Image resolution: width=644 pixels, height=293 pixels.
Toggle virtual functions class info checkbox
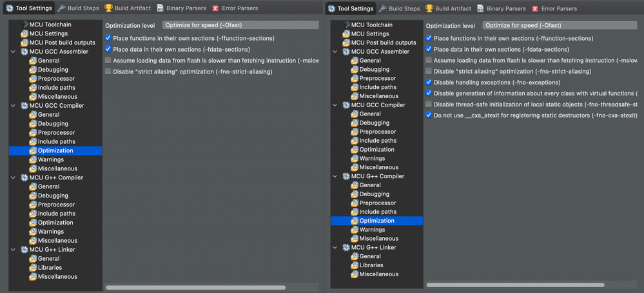429,94
